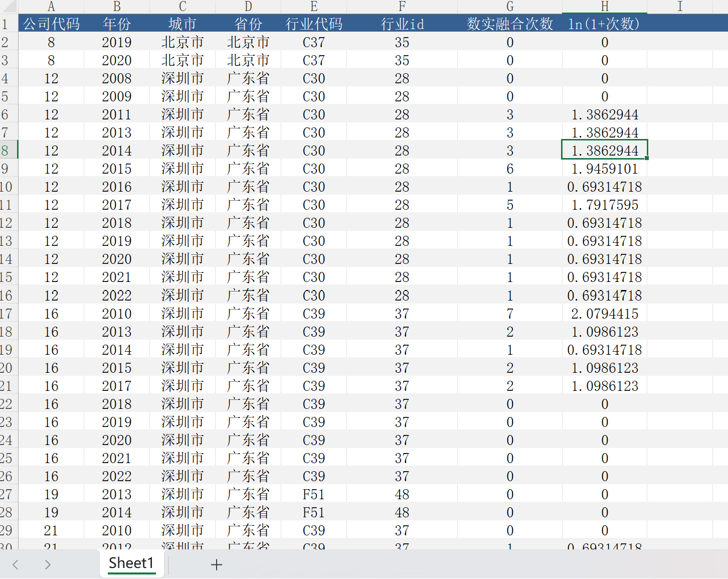Select the industry id 35 in row 3
The height and width of the screenshot is (579, 728).
pyautogui.click(x=402, y=60)
